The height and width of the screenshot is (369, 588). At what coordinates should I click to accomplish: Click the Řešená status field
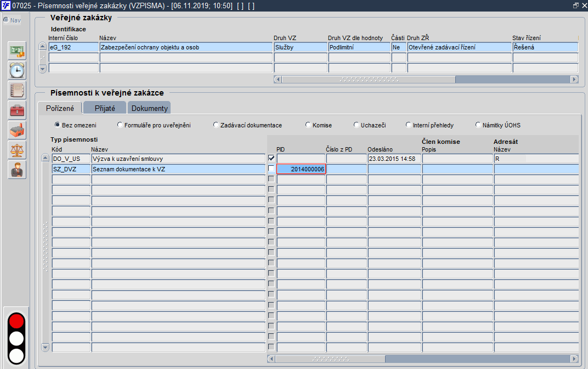click(545, 47)
